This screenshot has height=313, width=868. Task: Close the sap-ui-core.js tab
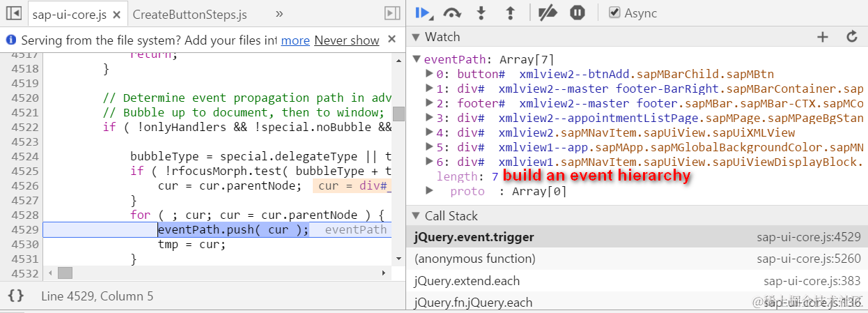[x=117, y=15]
